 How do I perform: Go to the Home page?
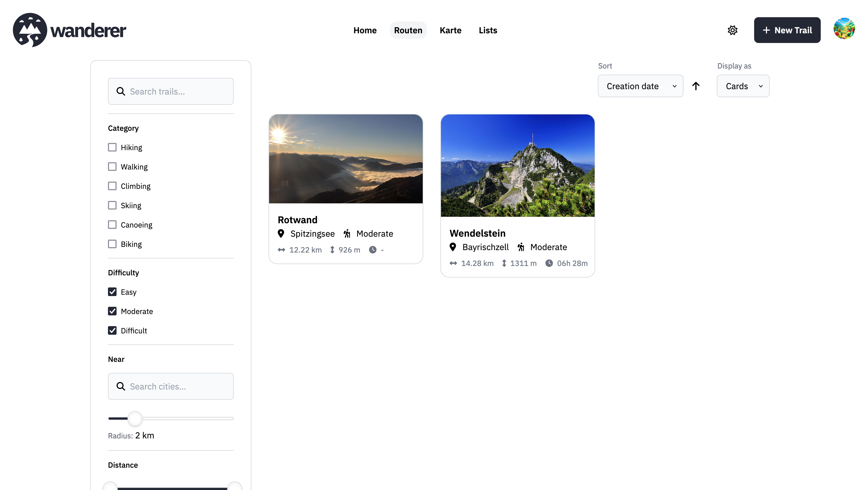(365, 30)
